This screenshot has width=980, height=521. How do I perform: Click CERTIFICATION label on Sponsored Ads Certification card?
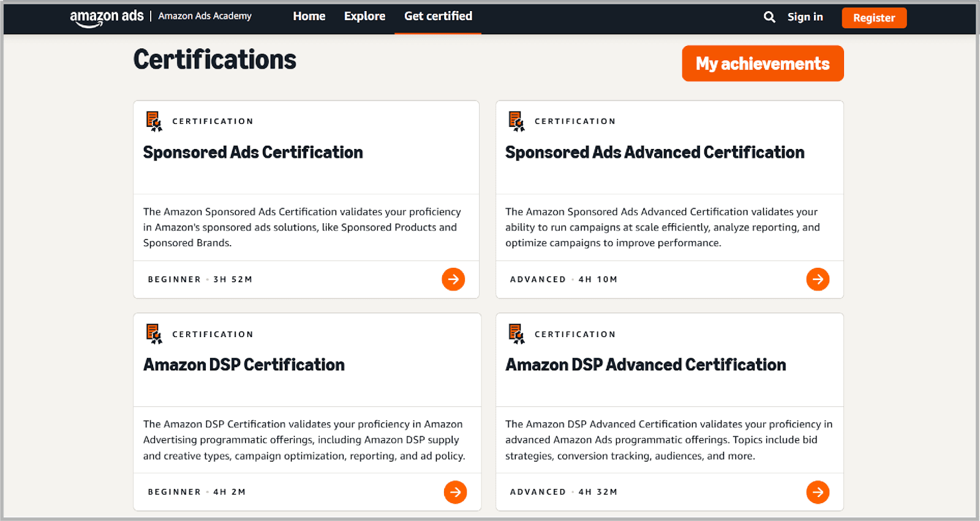pos(213,121)
